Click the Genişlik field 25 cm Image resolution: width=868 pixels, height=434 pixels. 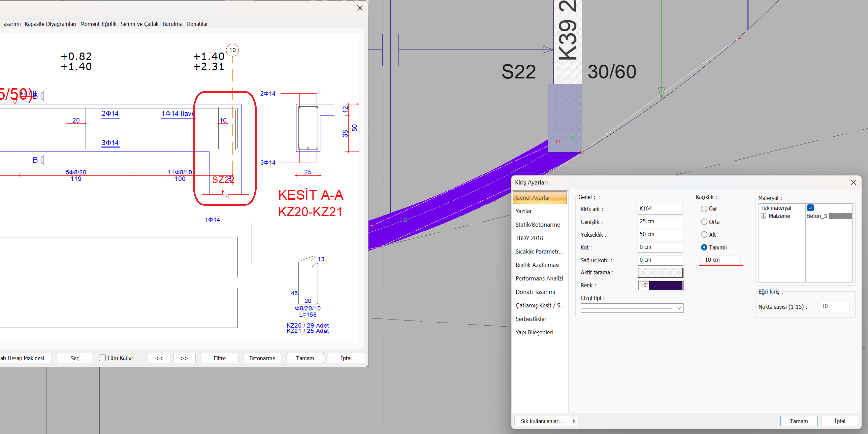(660, 222)
